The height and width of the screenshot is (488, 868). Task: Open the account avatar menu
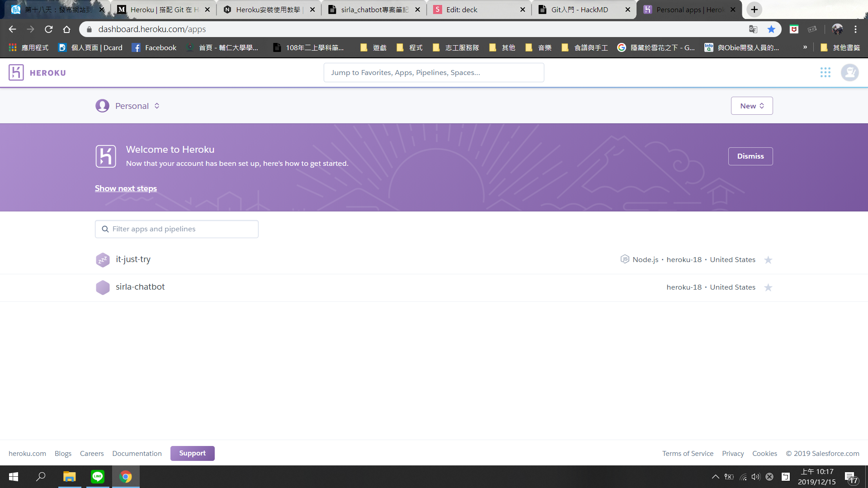[x=849, y=73]
